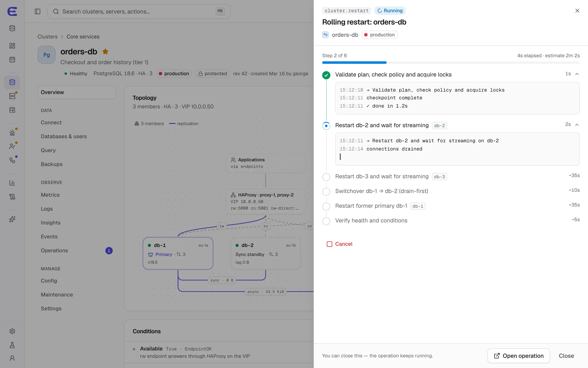588x368 pixels.
Task: Click the Core services breadcrumb
Action: pyautogui.click(x=83, y=37)
